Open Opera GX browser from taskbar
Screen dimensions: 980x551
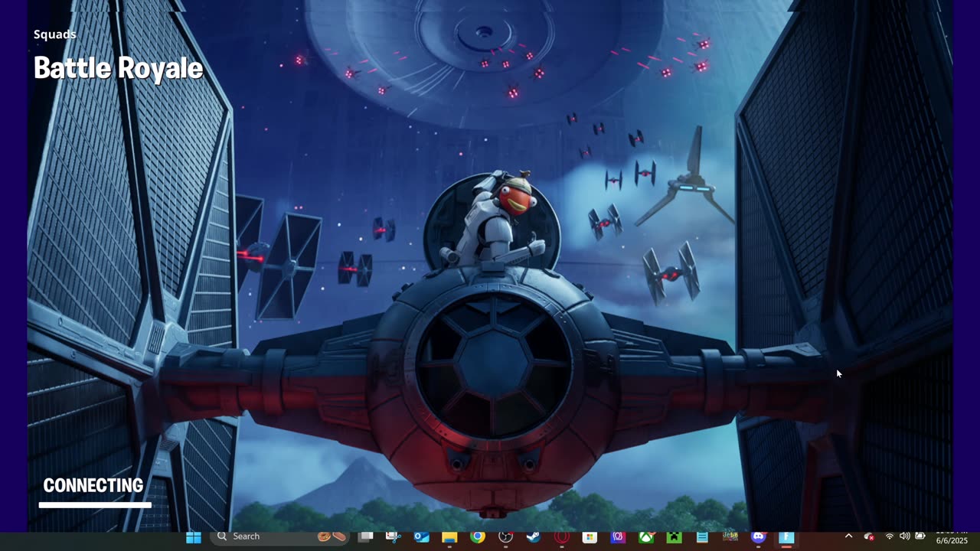point(562,537)
